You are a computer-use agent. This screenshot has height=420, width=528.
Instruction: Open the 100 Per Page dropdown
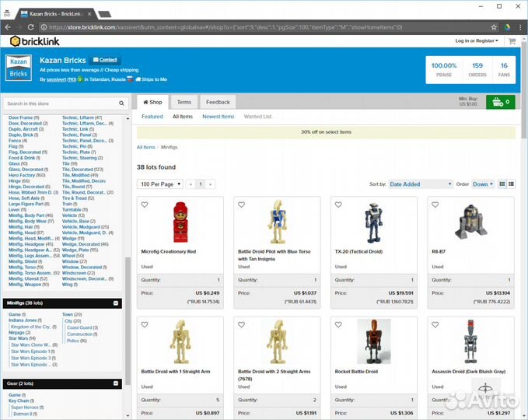pos(160,184)
